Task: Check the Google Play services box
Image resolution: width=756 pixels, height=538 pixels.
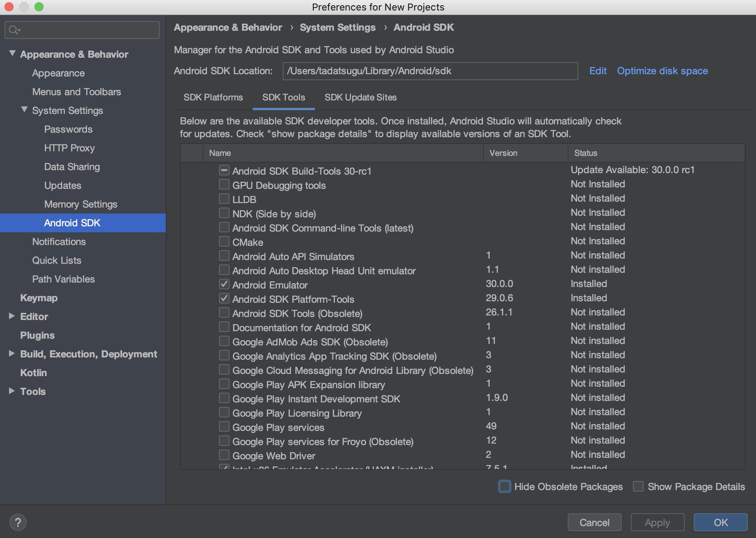Action: tap(224, 427)
